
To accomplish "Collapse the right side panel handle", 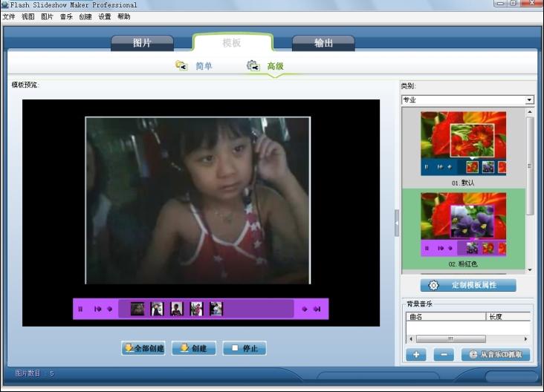I will pos(397,223).
